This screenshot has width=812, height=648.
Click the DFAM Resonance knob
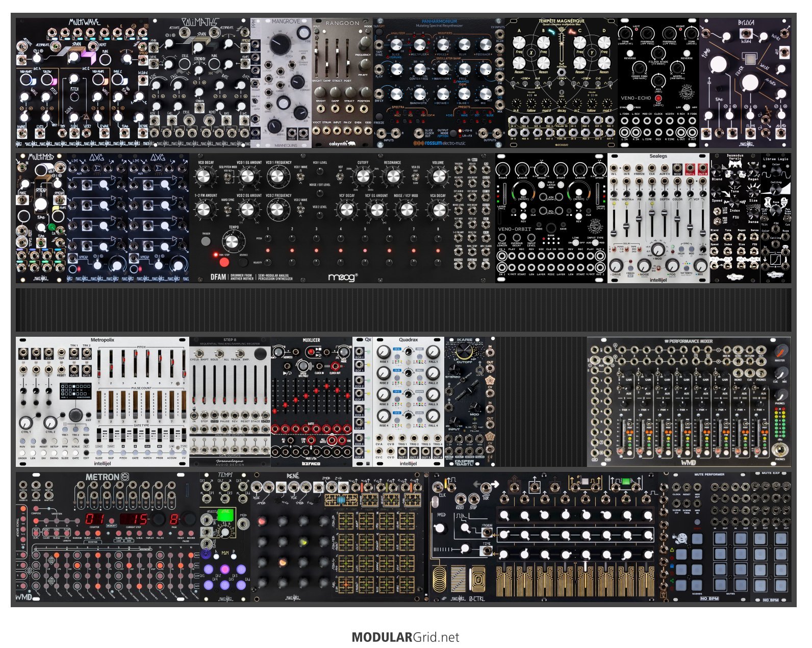pyautogui.click(x=392, y=177)
